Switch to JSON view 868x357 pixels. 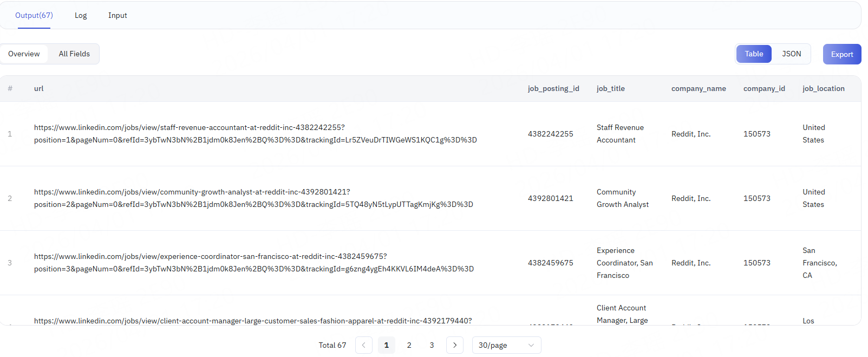tap(791, 54)
